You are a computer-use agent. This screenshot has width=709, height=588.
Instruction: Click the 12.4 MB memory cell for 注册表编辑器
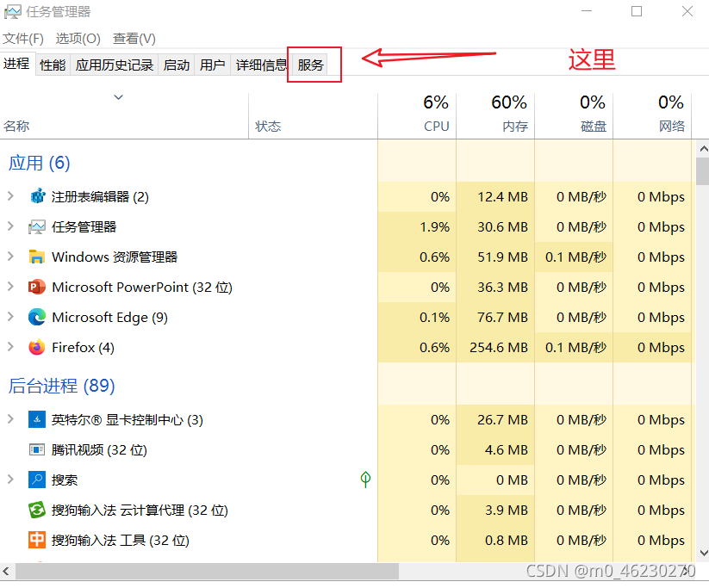click(x=495, y=196)
